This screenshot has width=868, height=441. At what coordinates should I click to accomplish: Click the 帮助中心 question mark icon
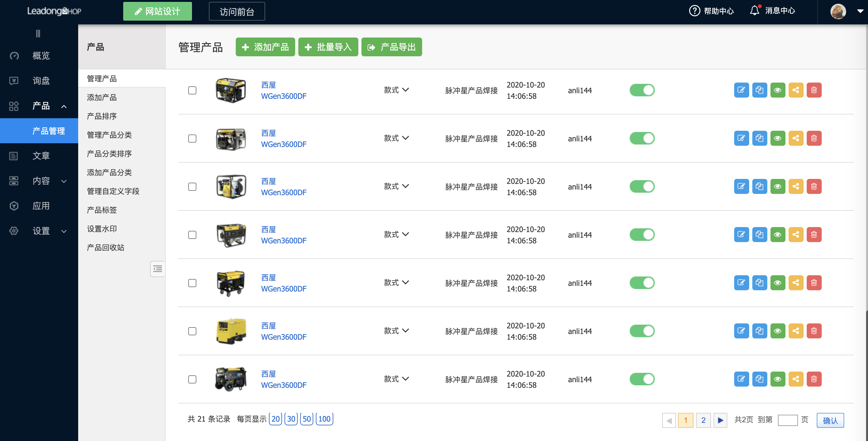click(694, 11)
